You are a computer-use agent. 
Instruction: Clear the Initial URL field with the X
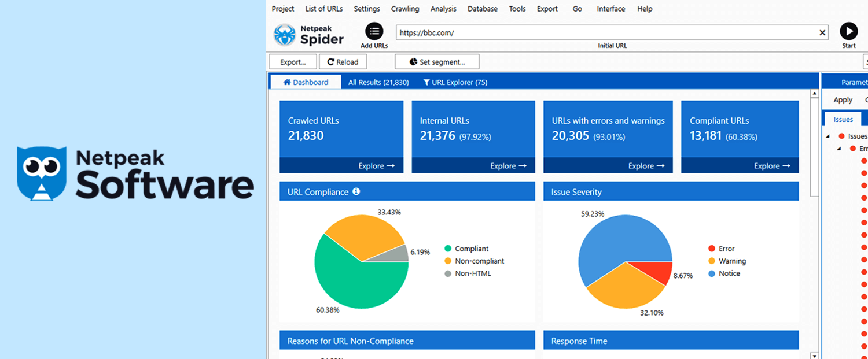(822, 33)
